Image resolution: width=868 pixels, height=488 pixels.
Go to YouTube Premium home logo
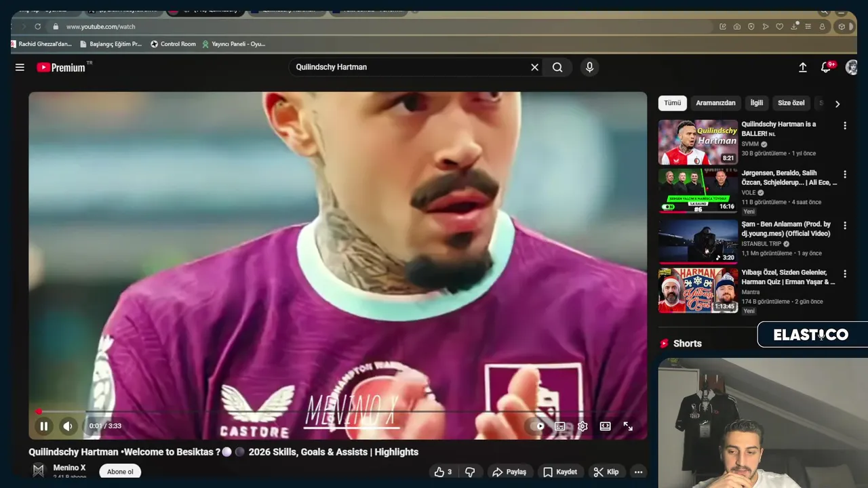[x=62, y=67]
